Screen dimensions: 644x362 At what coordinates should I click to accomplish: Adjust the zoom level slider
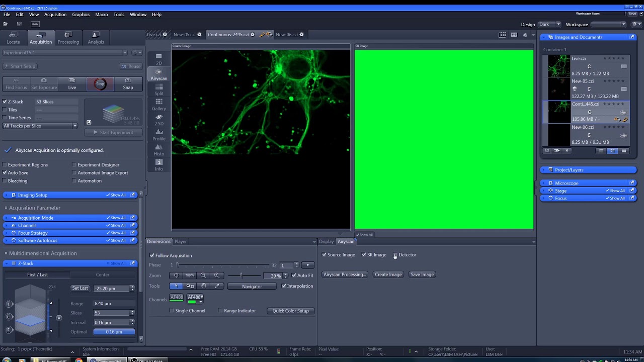(x=242, y=276)
